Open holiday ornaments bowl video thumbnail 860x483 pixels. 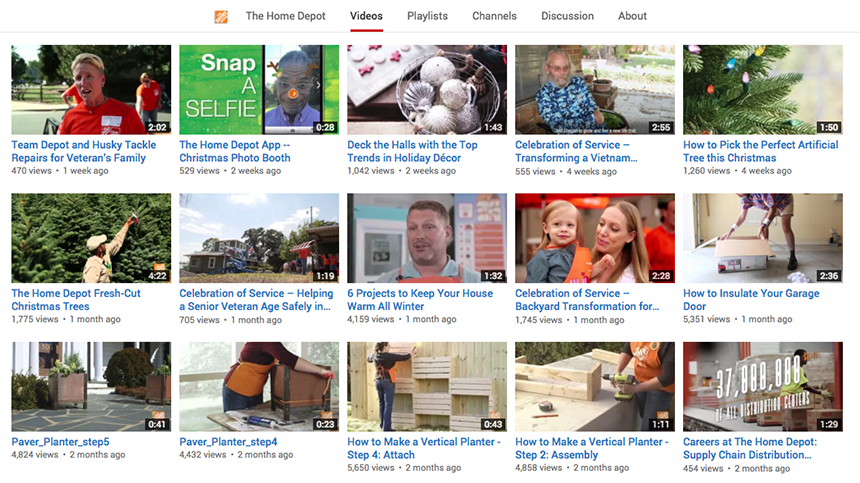(x=427, y=89)
